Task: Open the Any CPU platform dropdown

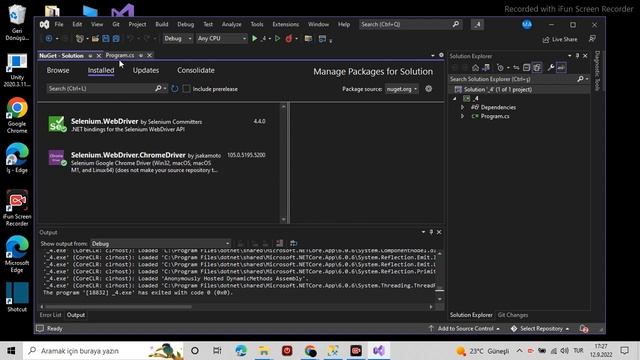Action: [x=222, y=38]
